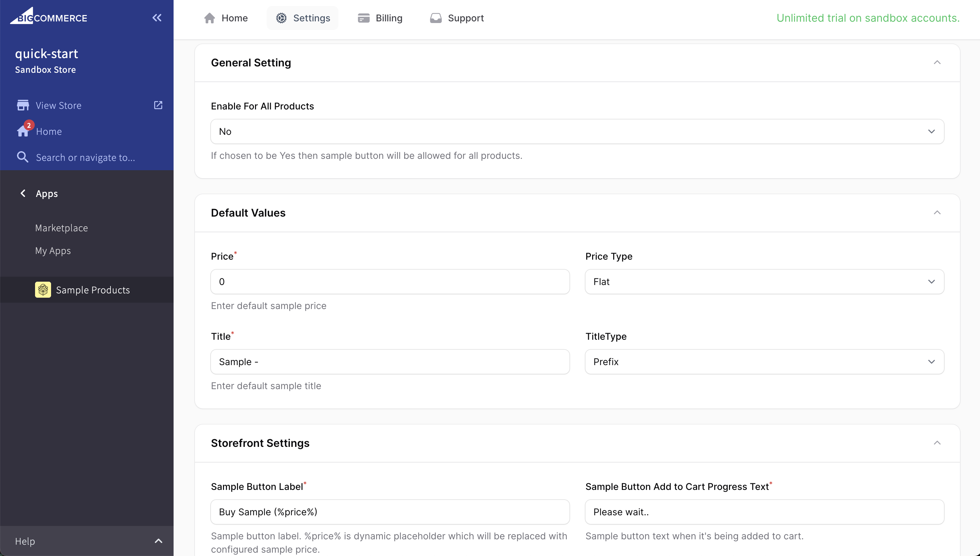Click the Default Values heading
Screen dimensions: 980x556
(x=248, y=213)
